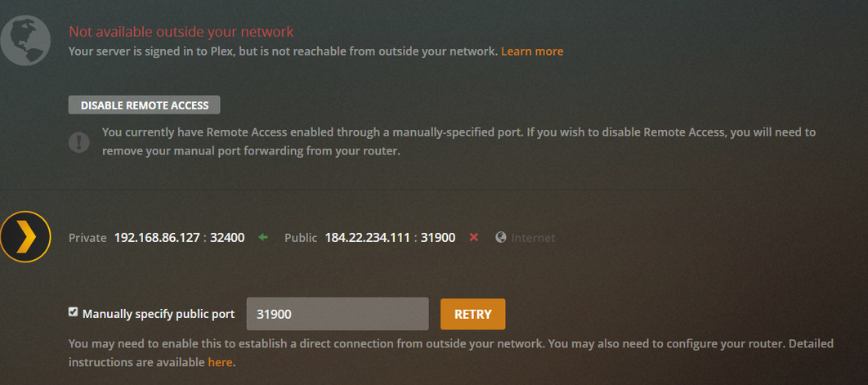Click the orange Plex chevron logo
The width and height of the screenshot is (868, 385).
pos(25,236)
